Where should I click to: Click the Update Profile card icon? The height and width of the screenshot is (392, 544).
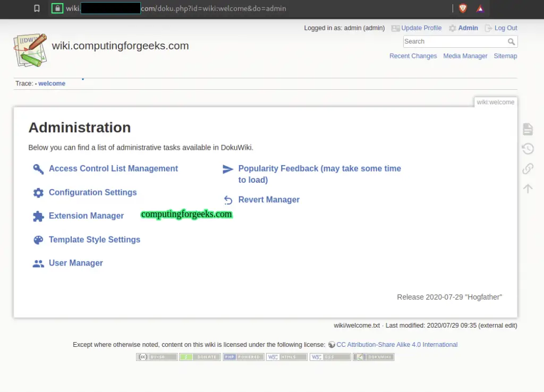395,29
